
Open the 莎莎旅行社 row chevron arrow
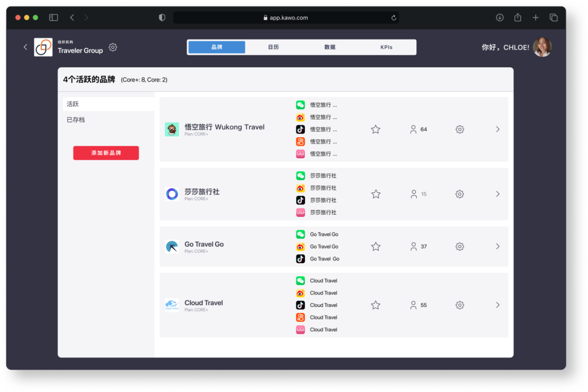click(498, 194)
